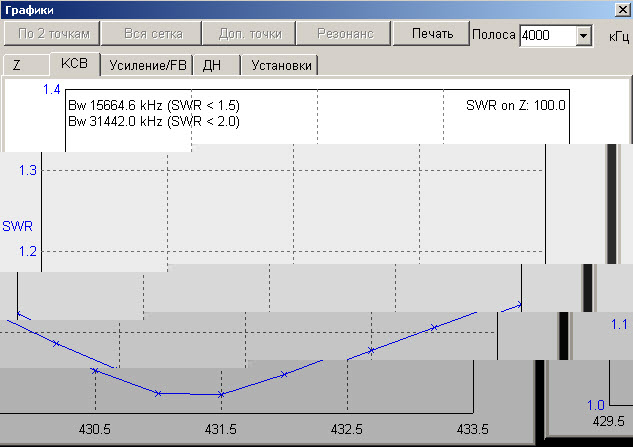Click the SWR curve marker at 431.5
Screen dimensions: 633x447
[221, 394]
